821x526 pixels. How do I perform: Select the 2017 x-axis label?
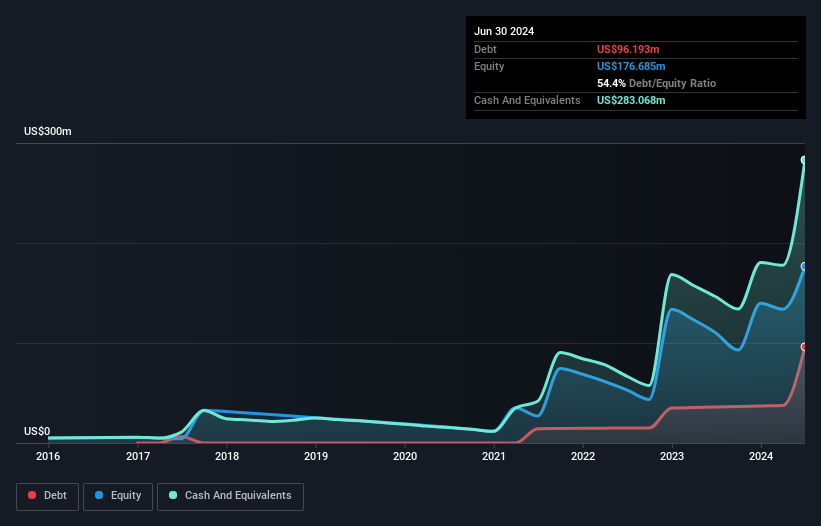[138, 456]
